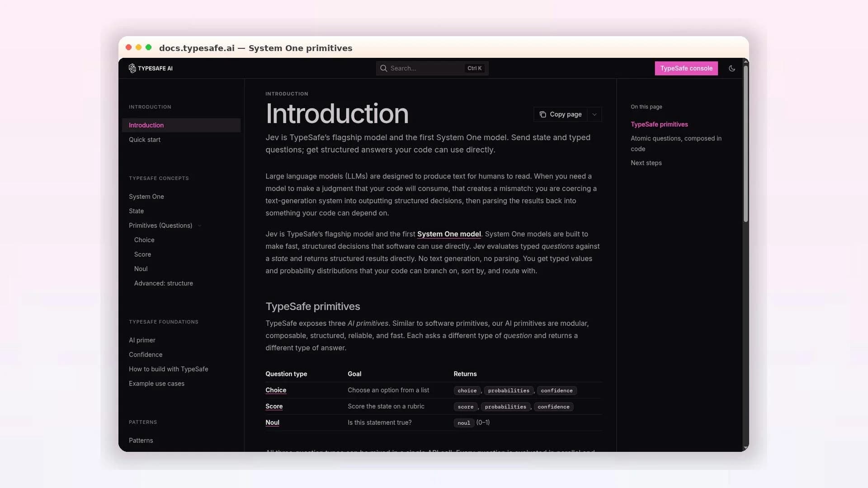Open Primitives (Questions) sidebar item

click(160, 225)
